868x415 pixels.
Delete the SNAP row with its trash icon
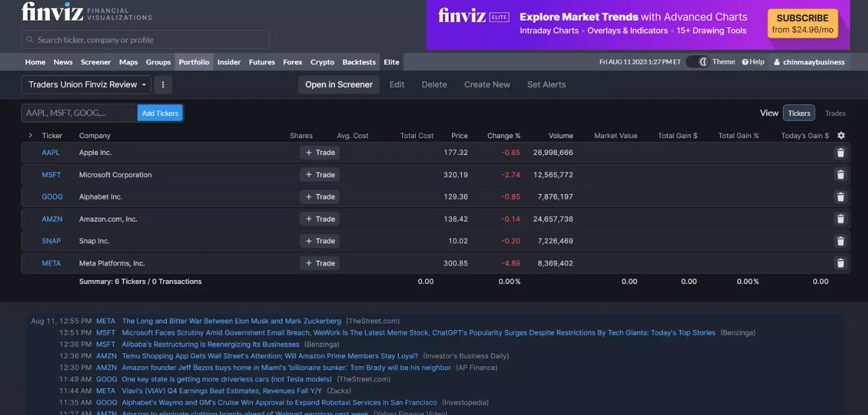[840, 241]
